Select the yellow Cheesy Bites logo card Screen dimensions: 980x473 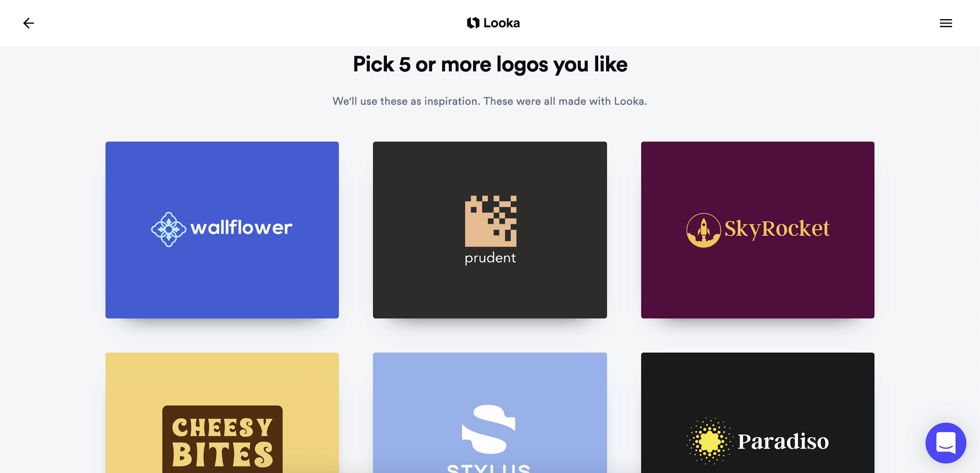222,413
